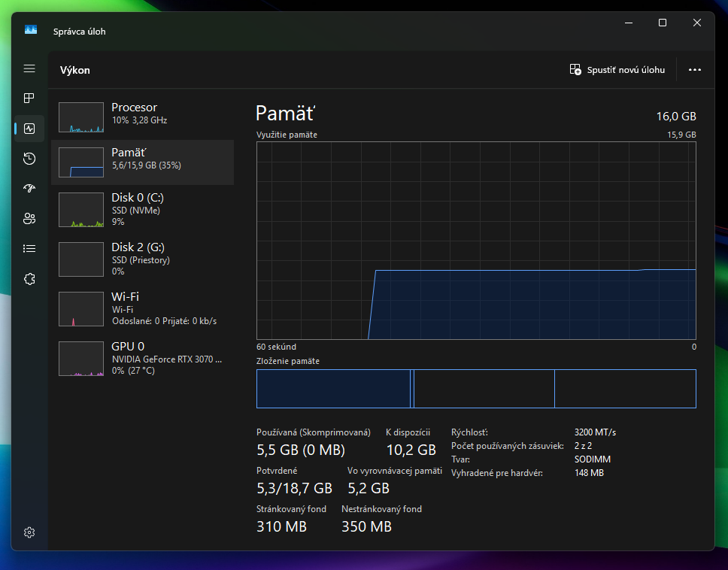Click the Task Manager title bar icon
Viewport: 728px width, 570px height.
(x=31, y=30)
